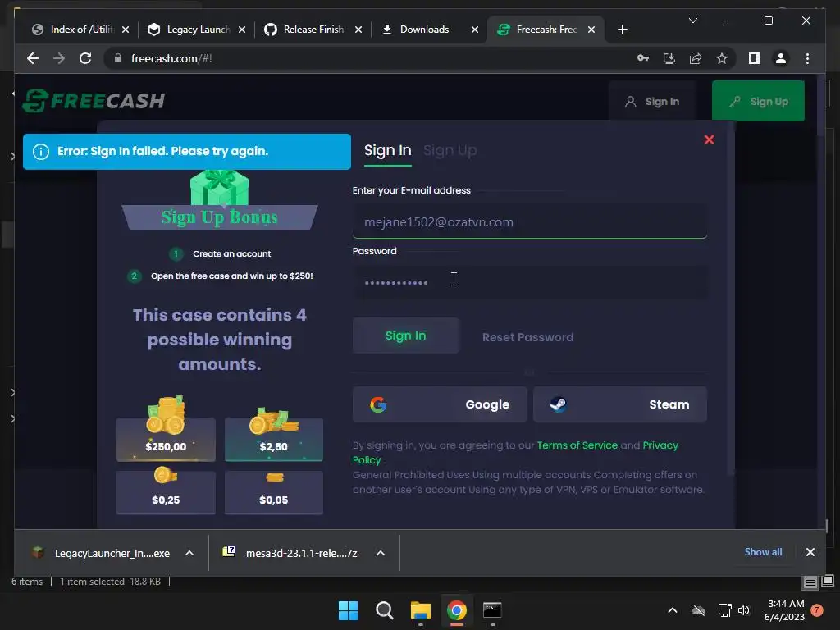This screenshot has width=840, height=630.
Task: Click the header Sign In button
Action: click(x=652, y=101)
